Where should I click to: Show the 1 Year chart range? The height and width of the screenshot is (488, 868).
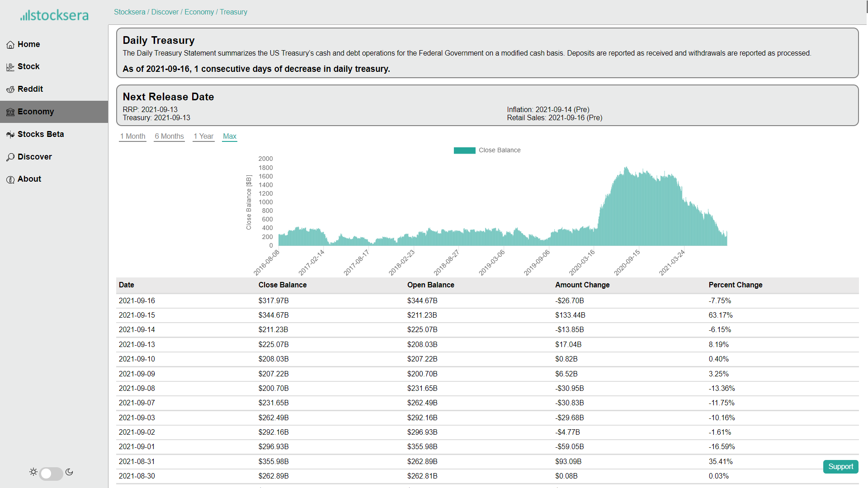pyautogui.click(x=203, y=136)
